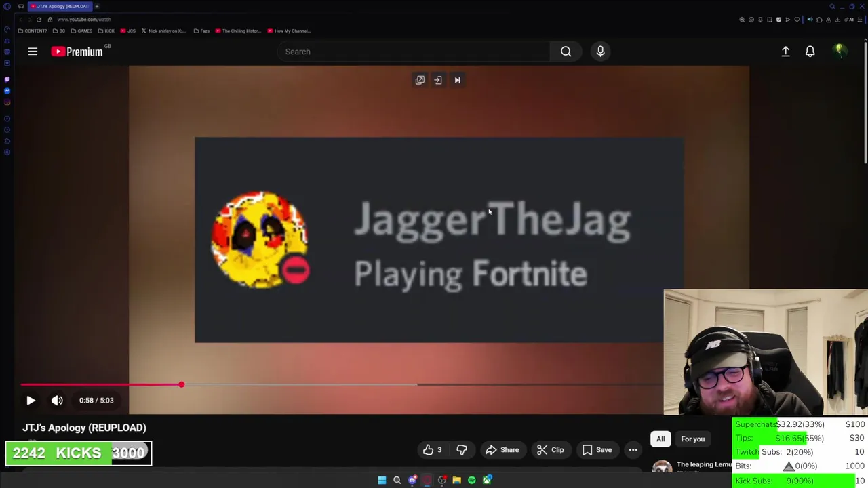
Task: Click the move-to-sidebar icon above the video
Action: tap(438, 80)
